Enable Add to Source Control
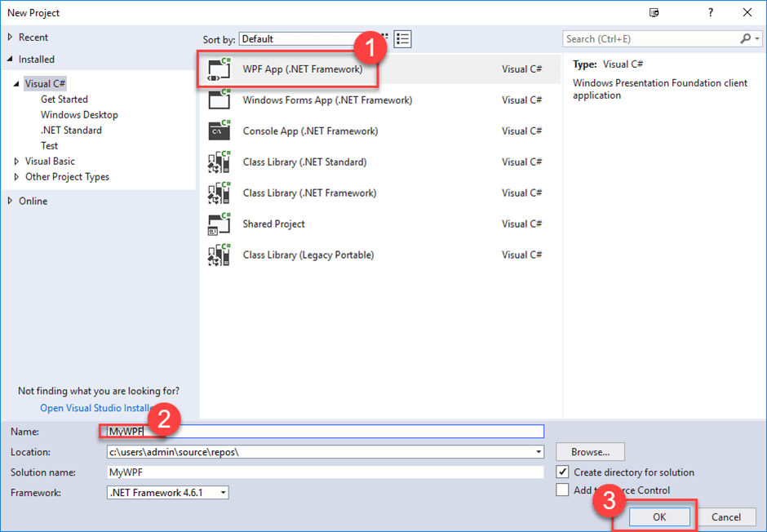 click(562, 490)
